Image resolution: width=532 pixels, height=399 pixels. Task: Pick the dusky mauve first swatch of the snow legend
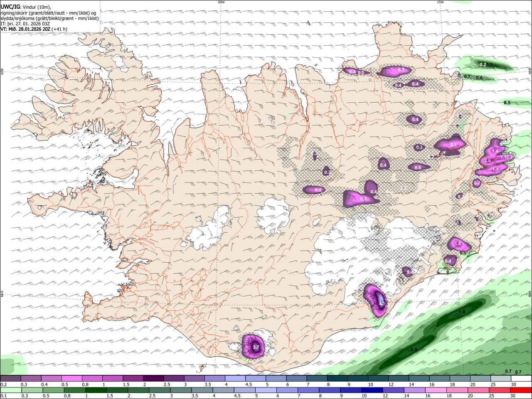(10, 378)
